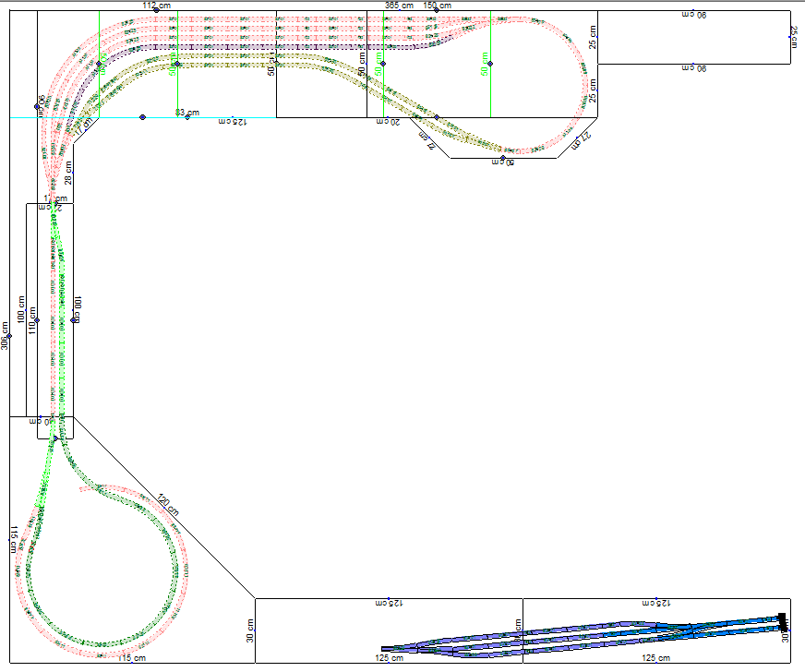The image size is (805, 672).
Task: Click the 150 cm top dimension label
Action: click(x=438, y=6)
